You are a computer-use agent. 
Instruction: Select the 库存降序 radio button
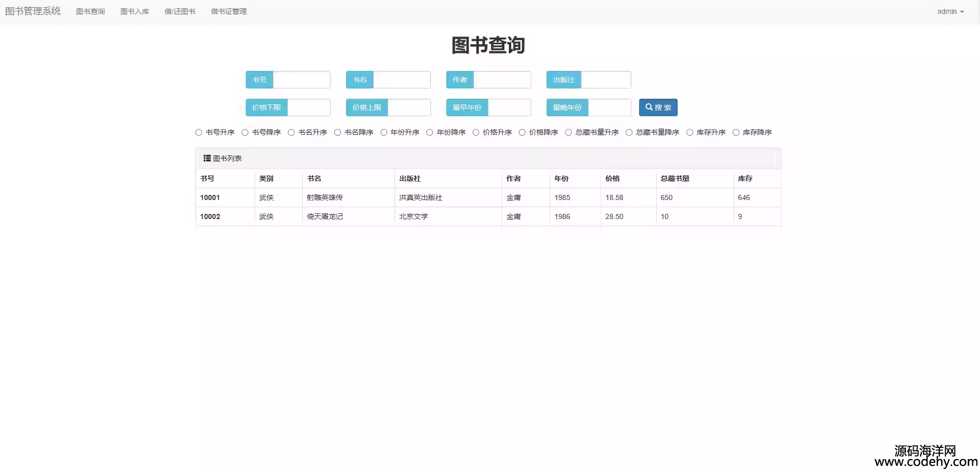point(736,133)
